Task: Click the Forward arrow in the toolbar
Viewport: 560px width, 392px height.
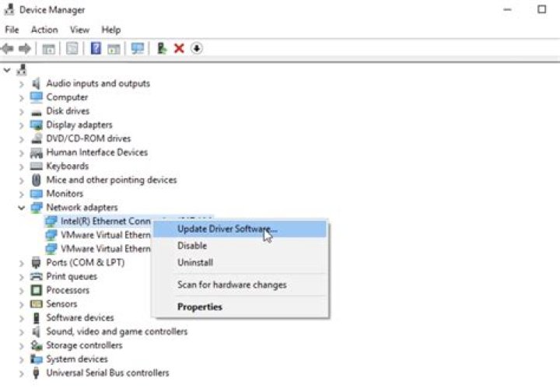Action: 25,48
